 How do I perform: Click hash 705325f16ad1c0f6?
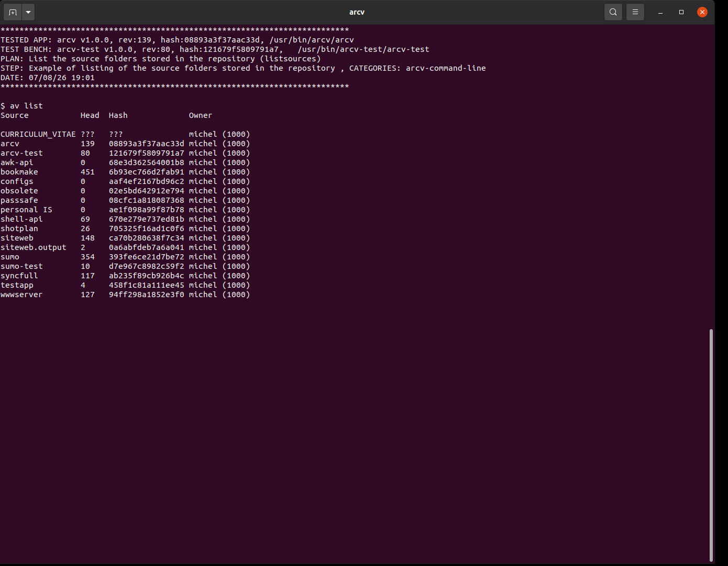(147, 228)
